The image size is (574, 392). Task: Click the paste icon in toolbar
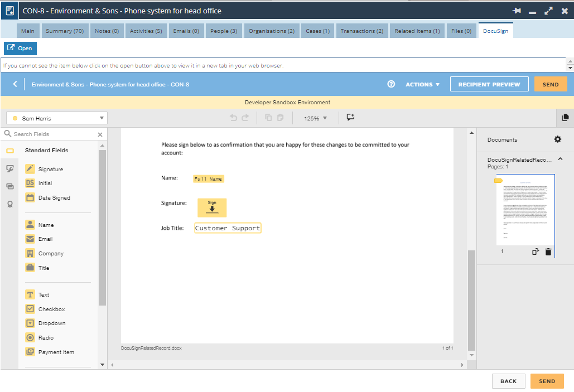tap(281, 118)
